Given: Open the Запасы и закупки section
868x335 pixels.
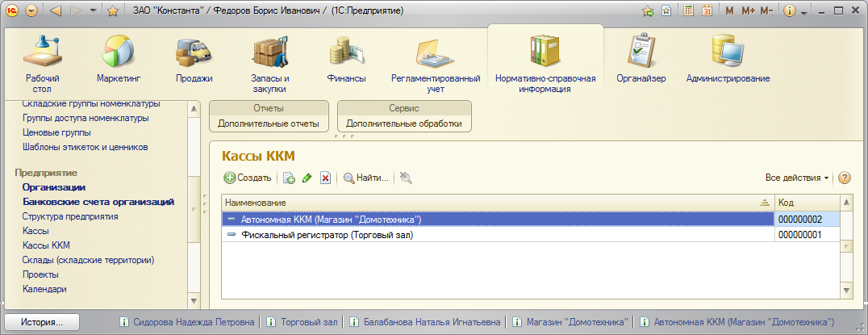Looking at the screenshot, I should point(270,63).
